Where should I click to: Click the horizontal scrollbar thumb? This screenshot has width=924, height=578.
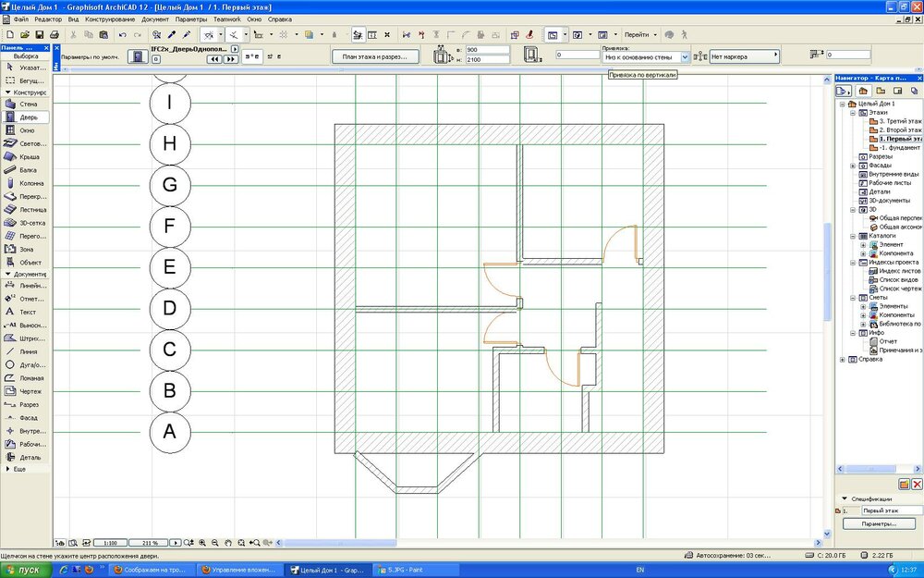click(x=341, y=543)
